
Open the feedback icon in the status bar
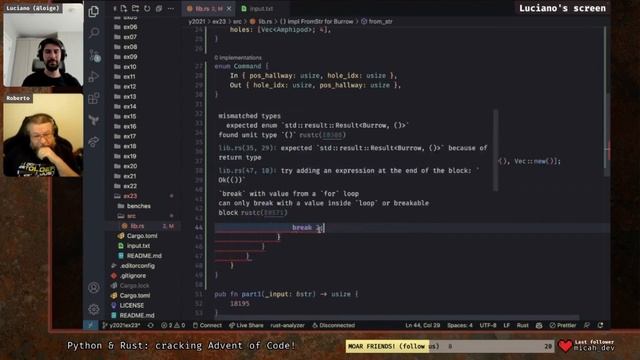587,325
